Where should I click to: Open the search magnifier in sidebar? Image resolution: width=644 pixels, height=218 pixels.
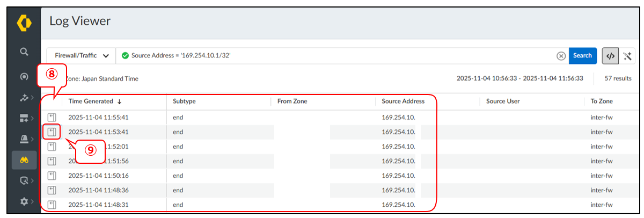(24, 52)
